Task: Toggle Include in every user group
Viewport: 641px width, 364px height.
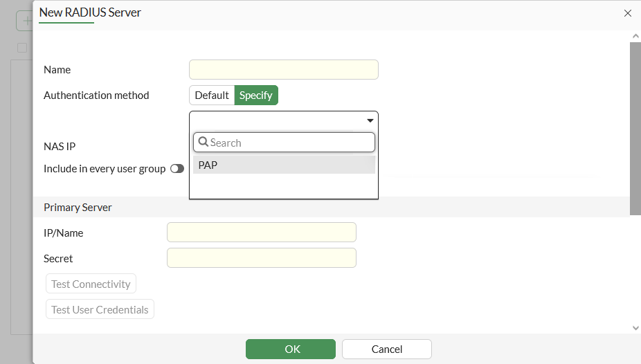Action: 177,169
